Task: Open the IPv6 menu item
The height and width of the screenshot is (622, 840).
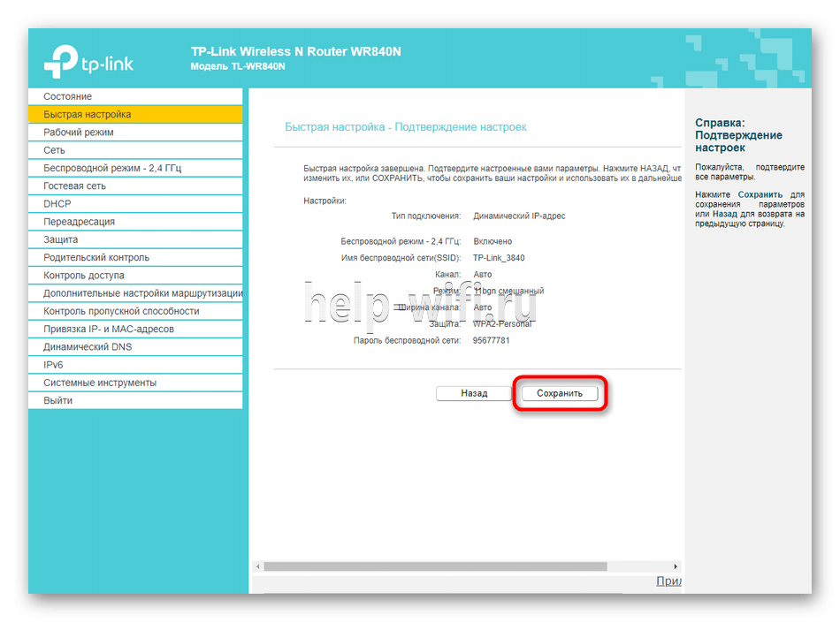Action: pyautogui.click(x=135, y=365)
